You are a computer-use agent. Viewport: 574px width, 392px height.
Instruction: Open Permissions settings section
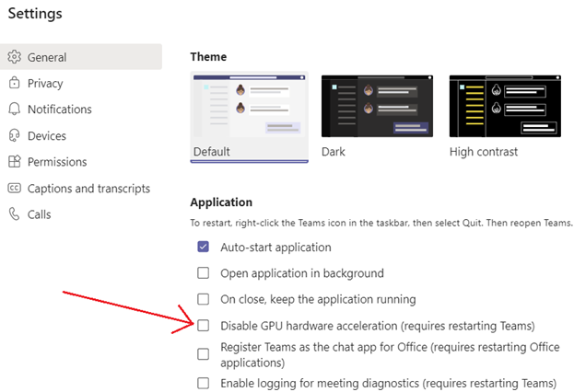81,162
